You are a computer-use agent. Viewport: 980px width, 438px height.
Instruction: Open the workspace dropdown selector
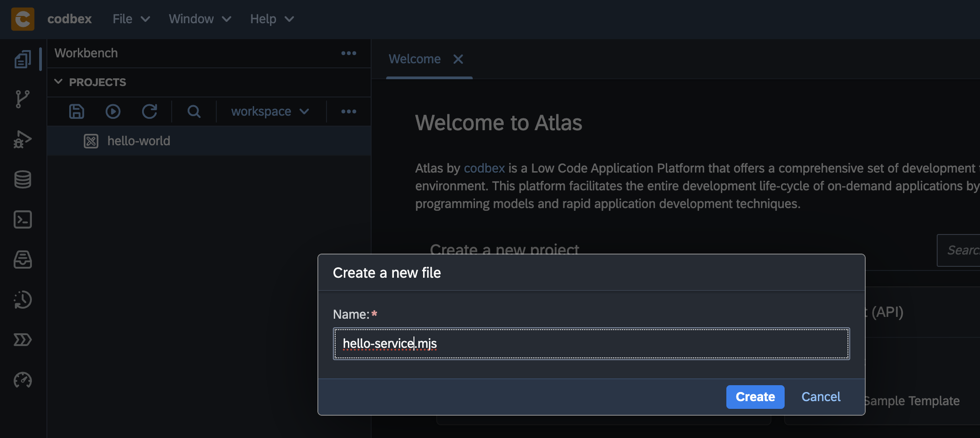(x=271, y=112)
